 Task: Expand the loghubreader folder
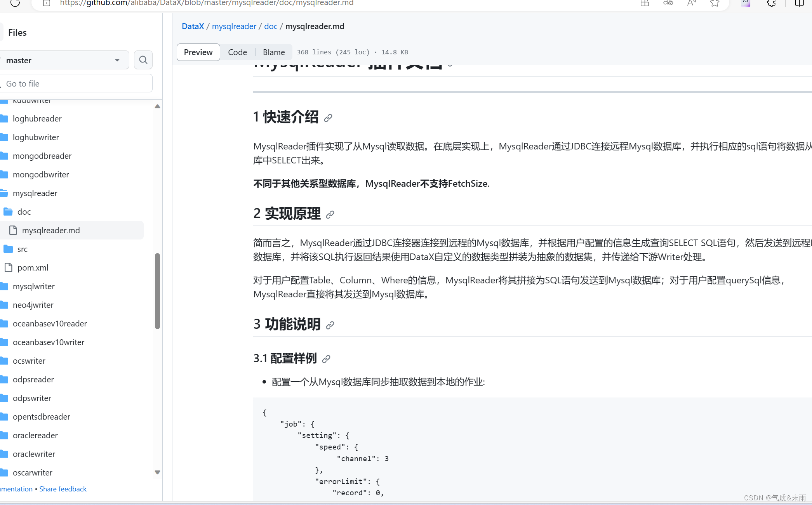pyautogui.click(x=37, y=118)
